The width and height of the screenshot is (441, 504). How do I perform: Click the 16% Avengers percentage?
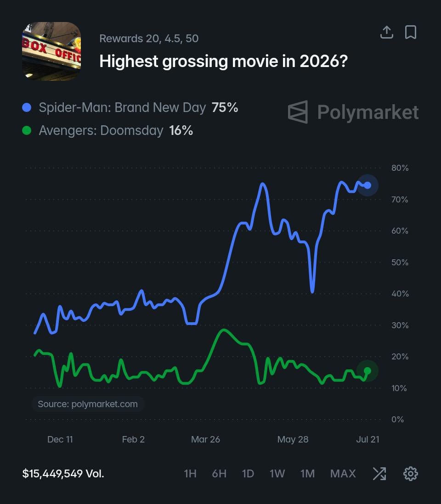(181, 130)
